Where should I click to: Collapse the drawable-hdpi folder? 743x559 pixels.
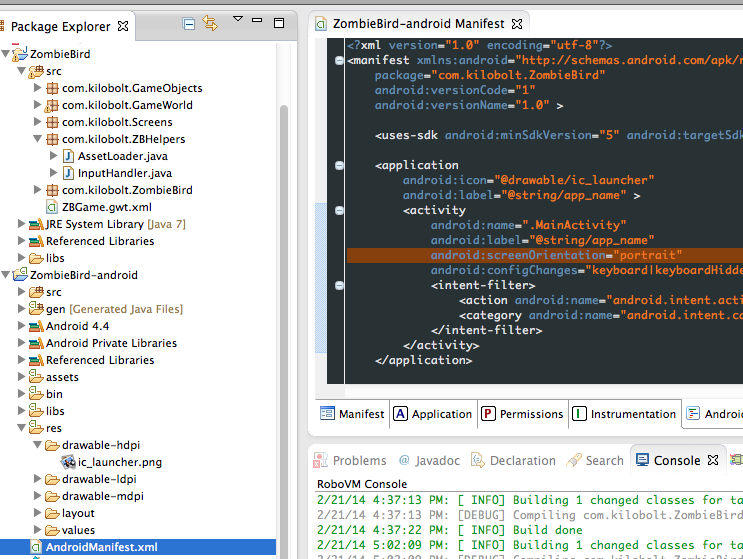coord(37,445)
